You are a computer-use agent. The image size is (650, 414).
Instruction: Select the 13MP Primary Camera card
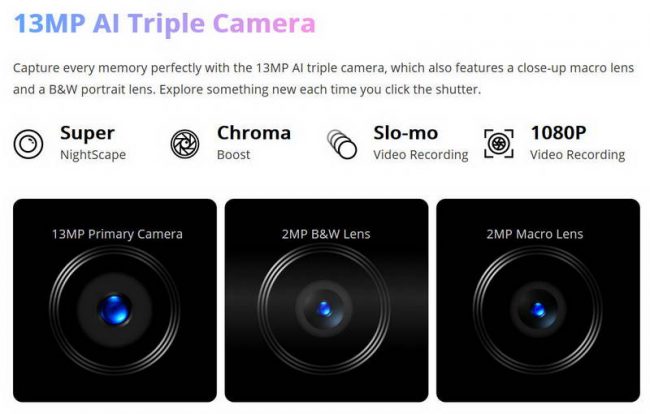pos(115,300)
